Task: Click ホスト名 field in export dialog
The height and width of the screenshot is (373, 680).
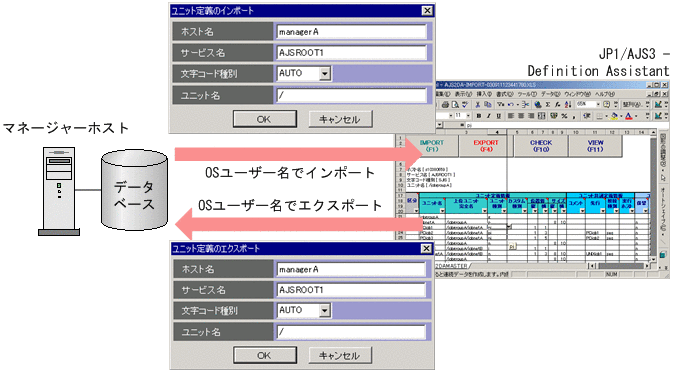Action: (351, 269)
